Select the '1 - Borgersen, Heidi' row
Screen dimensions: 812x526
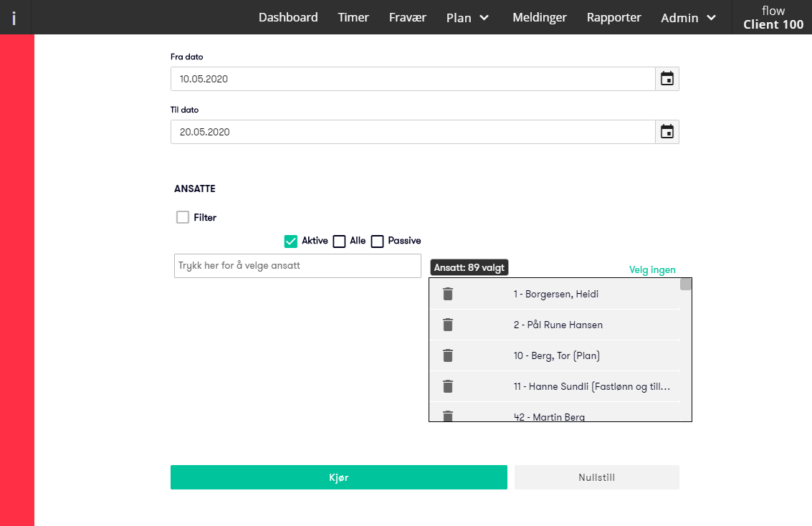[x=555, y=294]
